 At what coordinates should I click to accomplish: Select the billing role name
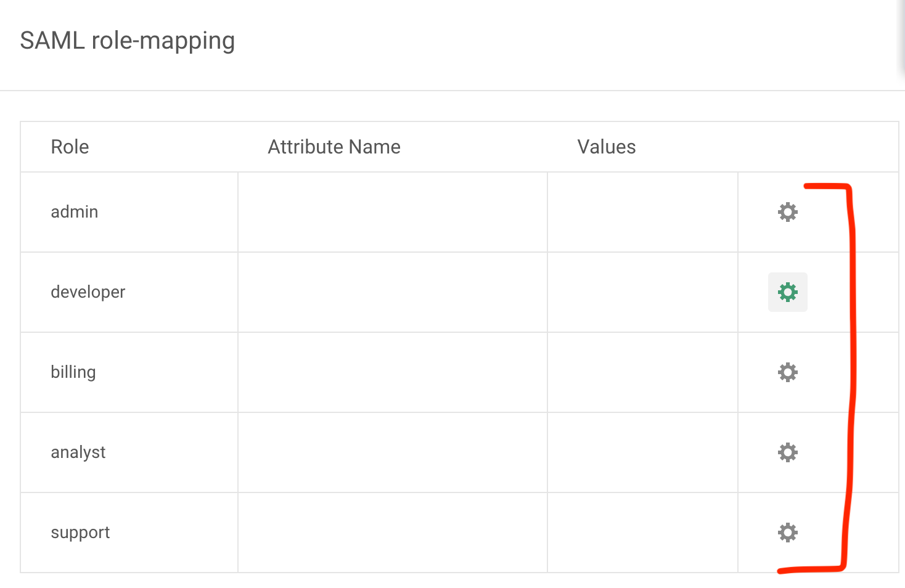(73, 372)
